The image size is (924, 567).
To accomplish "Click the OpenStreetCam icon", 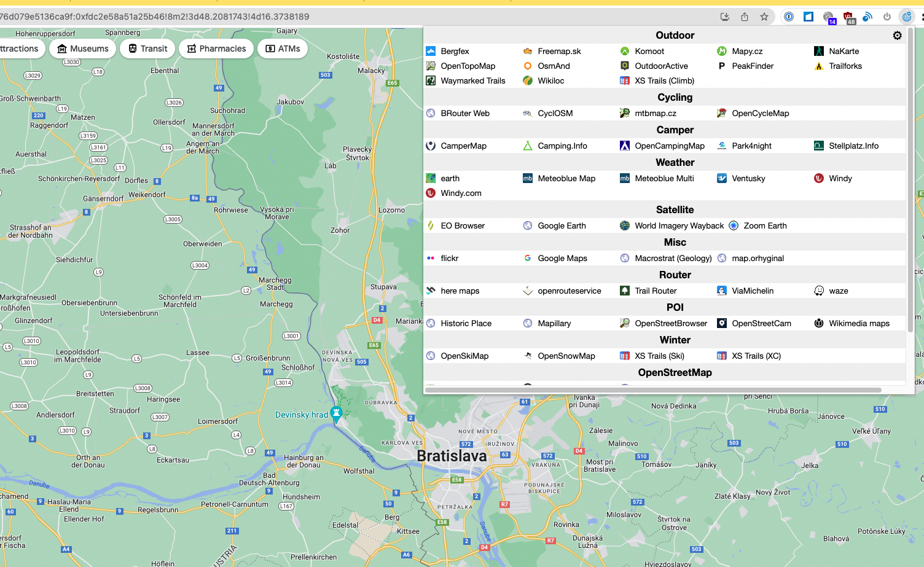I will tap(722, 323).
